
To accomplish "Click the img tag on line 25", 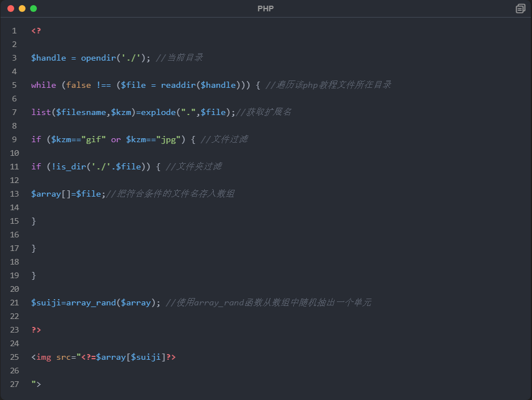I will tap(44, 357).
